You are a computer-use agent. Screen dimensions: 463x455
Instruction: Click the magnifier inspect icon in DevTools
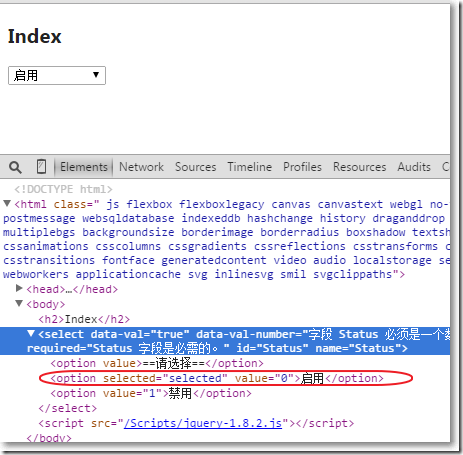15,167
